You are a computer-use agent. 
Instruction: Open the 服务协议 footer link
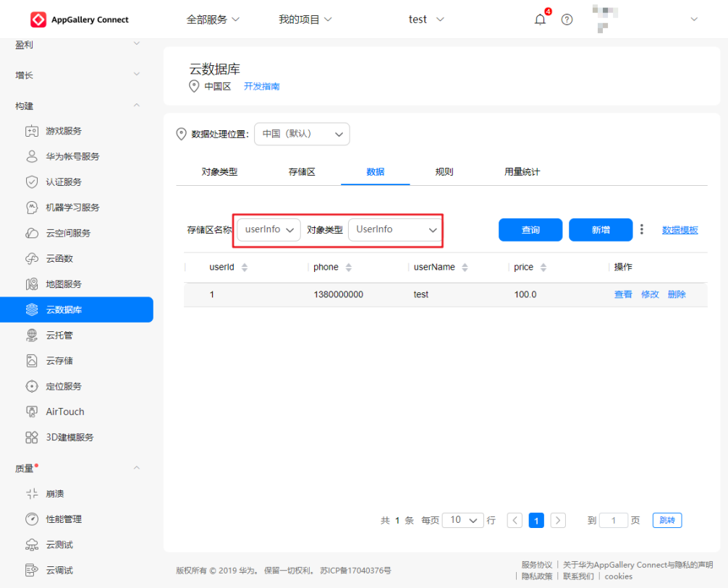537,565
